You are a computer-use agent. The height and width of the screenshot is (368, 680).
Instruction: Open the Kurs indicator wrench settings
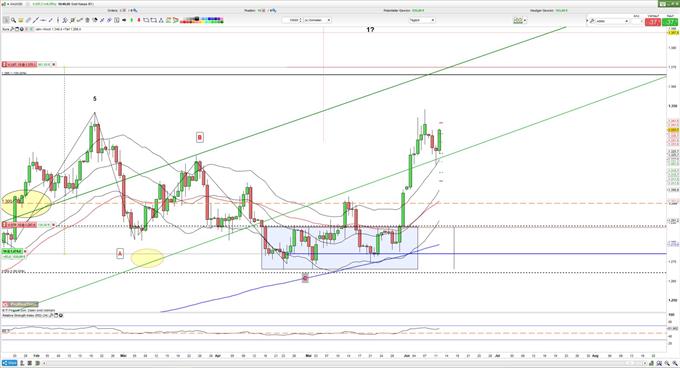[x=12, y=29]
